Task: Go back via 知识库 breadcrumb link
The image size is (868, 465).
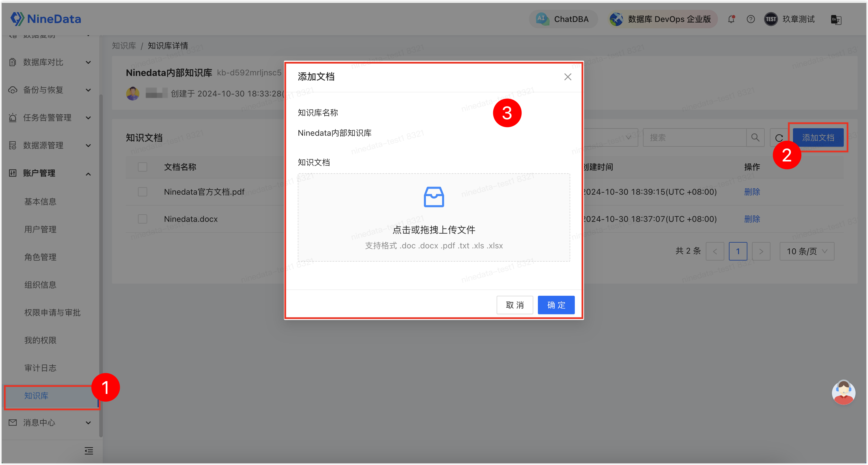Action: pyautogui.click(x=124, y=46)
